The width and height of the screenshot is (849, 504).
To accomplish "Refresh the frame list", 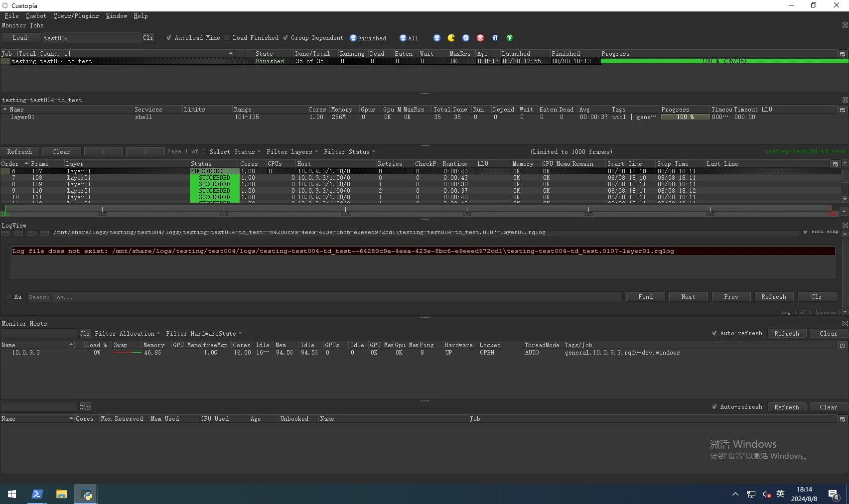I will [x=20, y=152].
